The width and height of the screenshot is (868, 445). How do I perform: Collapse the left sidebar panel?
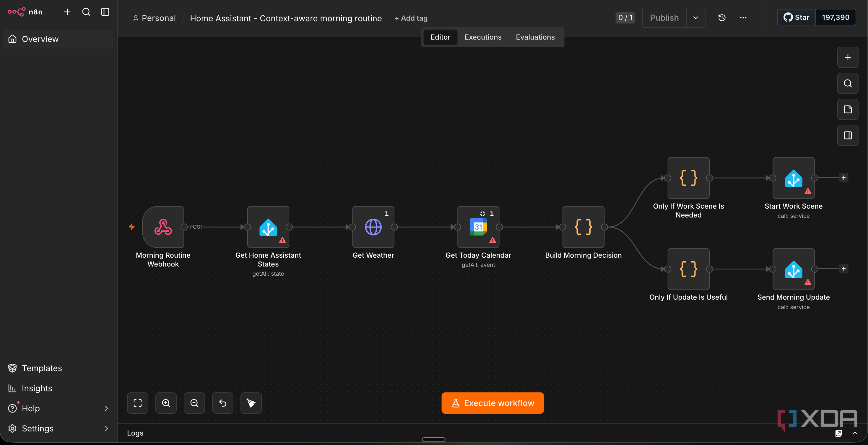[105, 12]
